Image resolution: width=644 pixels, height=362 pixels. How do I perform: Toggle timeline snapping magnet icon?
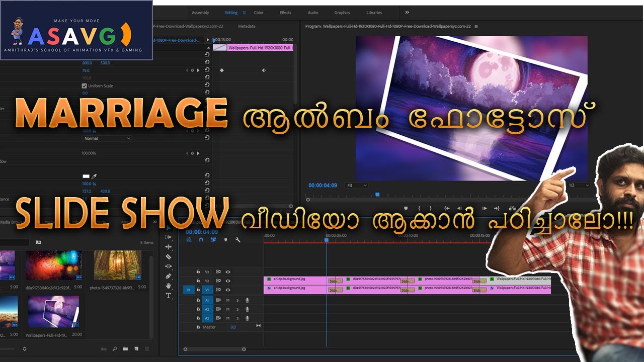tap(201, 240)
